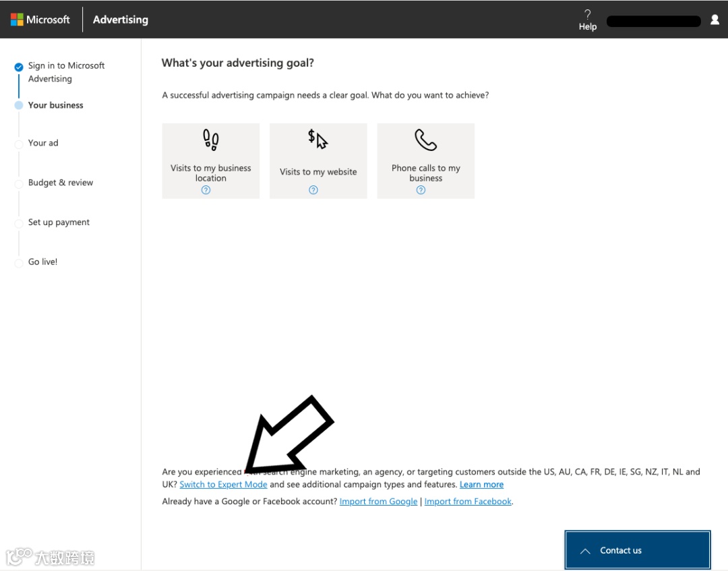Screen dimensions: 728x571
Task: Click the redacted account name in header
Action: coord(654,21)
